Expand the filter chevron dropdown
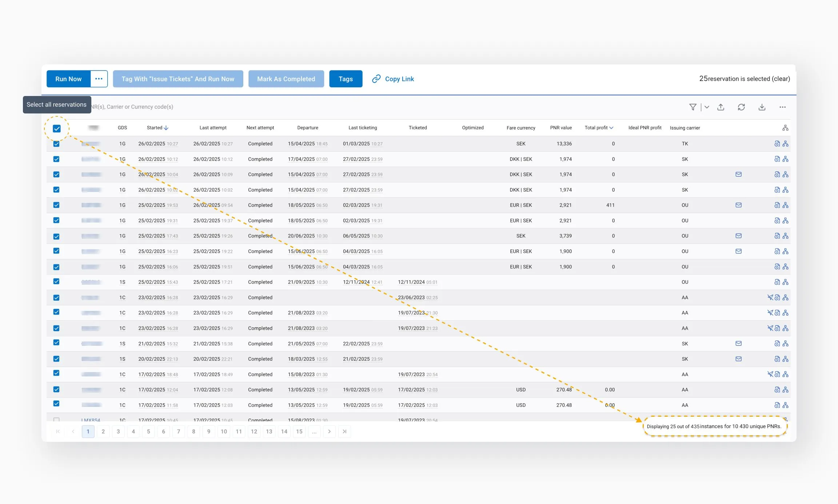 (707, 107)
